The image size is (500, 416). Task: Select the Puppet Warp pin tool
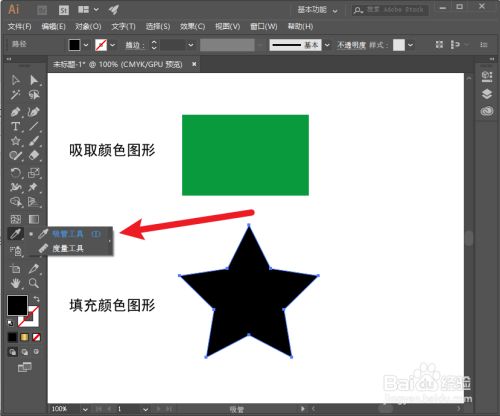click(33, 187)
